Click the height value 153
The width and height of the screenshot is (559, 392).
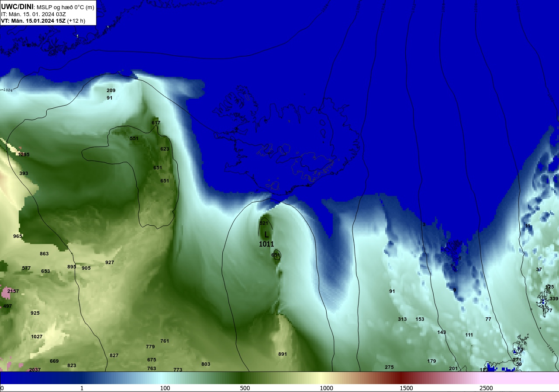click(420, 319)
